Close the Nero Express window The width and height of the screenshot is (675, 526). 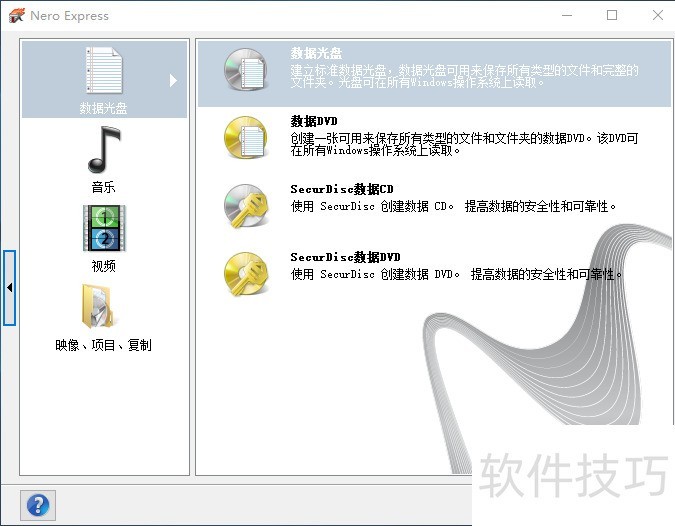[x=658, y=15]
